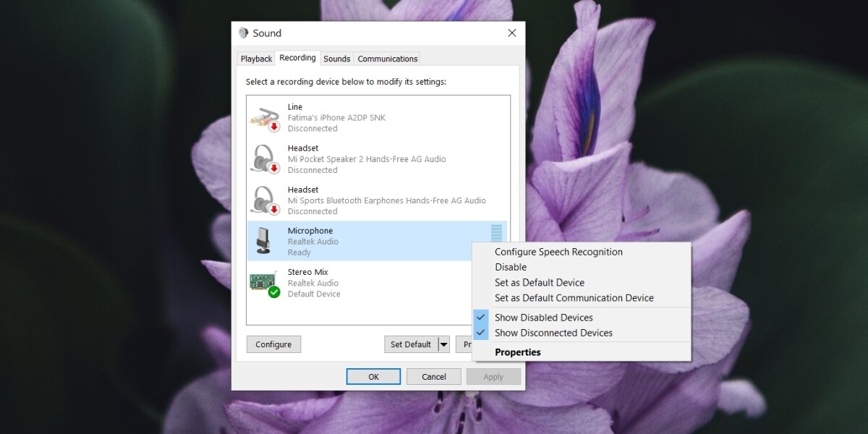868x434 pixels.
Task: Click the Stereo Mix sound card icon
Action: point(264,283)
